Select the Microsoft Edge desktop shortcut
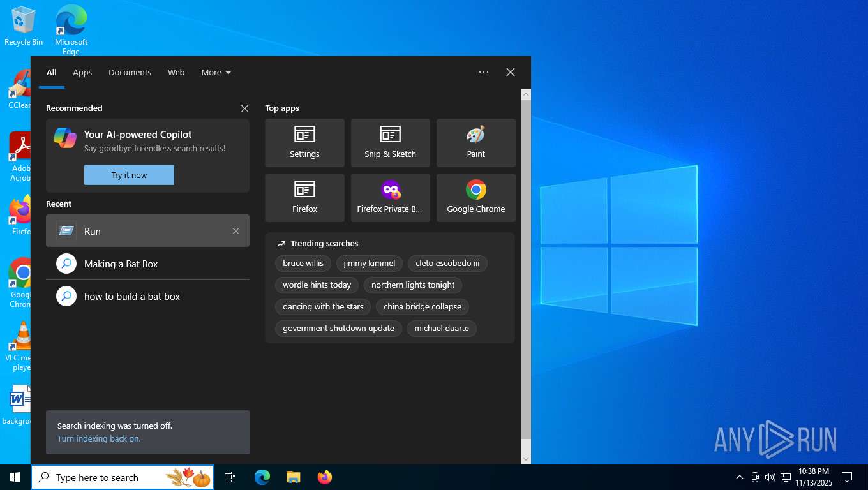This screenshot has width=868, height=490. pyautogui.click(x=71, y=29)
